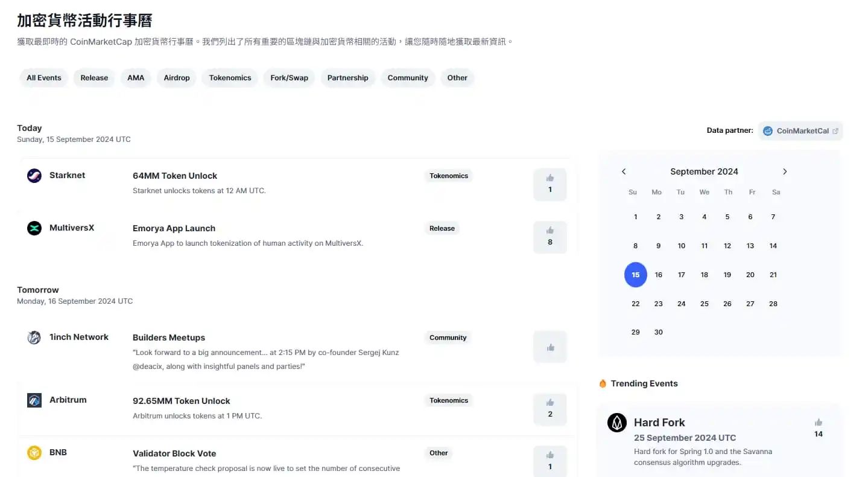868x477 pixels.
Task: Like the Validator Block Vote event
Action: click(x=550, y=461)
